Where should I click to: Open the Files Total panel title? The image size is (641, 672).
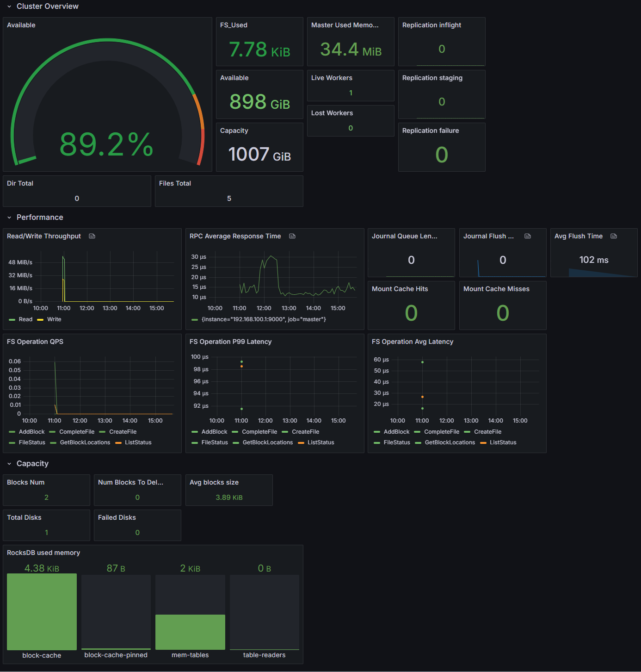175,184
